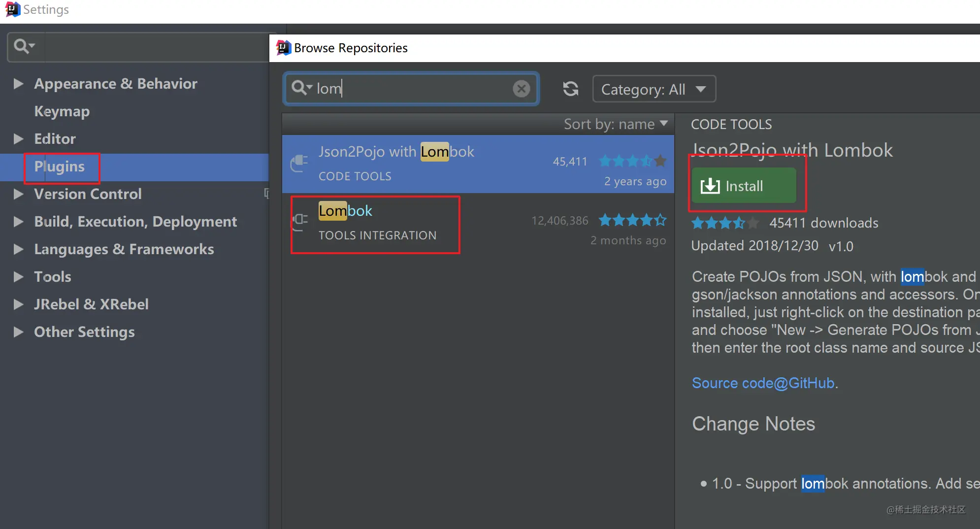Click the Settings search magnifier icon
The image size is (980, 529).
[x=24, y=46]
